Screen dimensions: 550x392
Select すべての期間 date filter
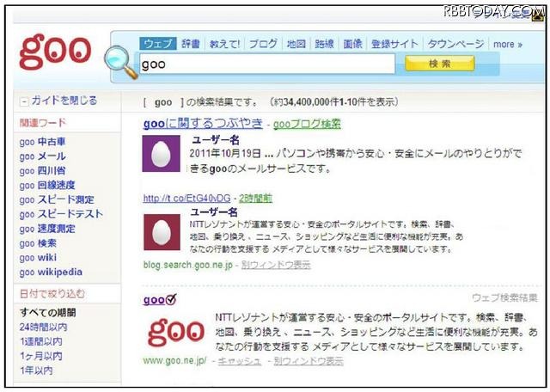(48, 312)
